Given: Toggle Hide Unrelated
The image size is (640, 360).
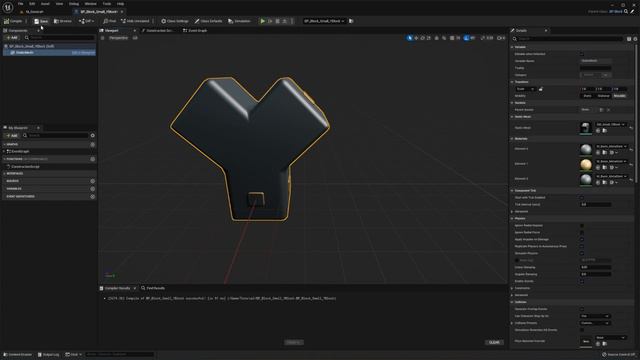Looking at the screenshot, I should click(x=135, y=21).
